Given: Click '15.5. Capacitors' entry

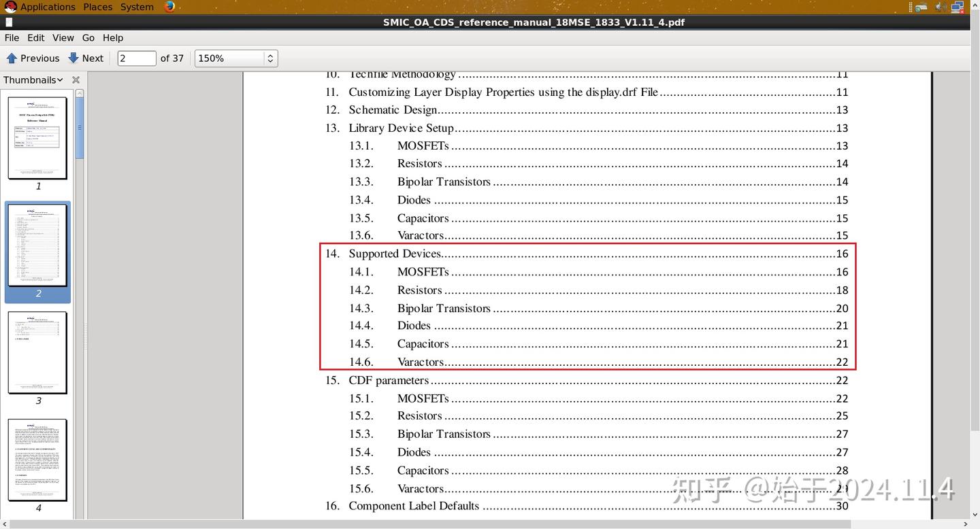Looking at the screenshot, I should pyautogui.click(x=599, y=470).
